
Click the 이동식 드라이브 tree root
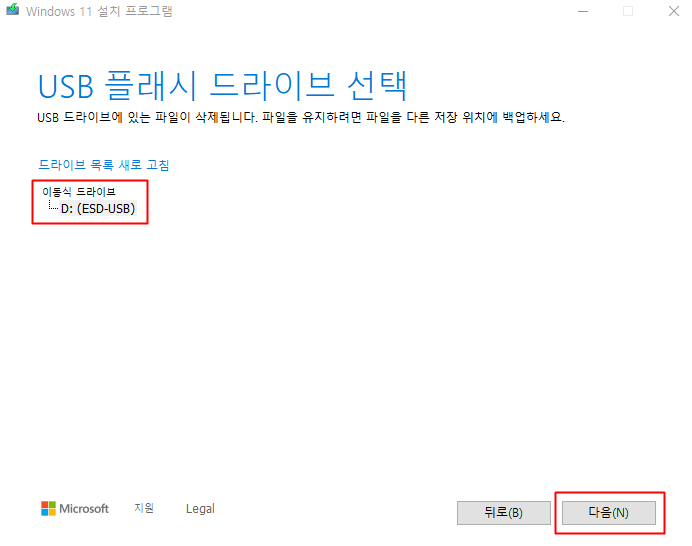coord(79,192)
